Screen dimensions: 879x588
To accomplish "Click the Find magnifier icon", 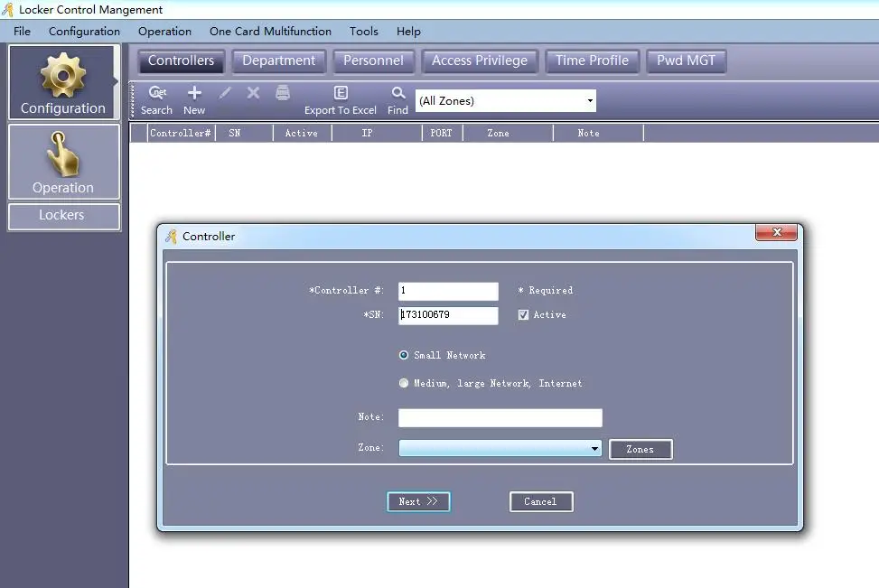I will click(397, 100).
